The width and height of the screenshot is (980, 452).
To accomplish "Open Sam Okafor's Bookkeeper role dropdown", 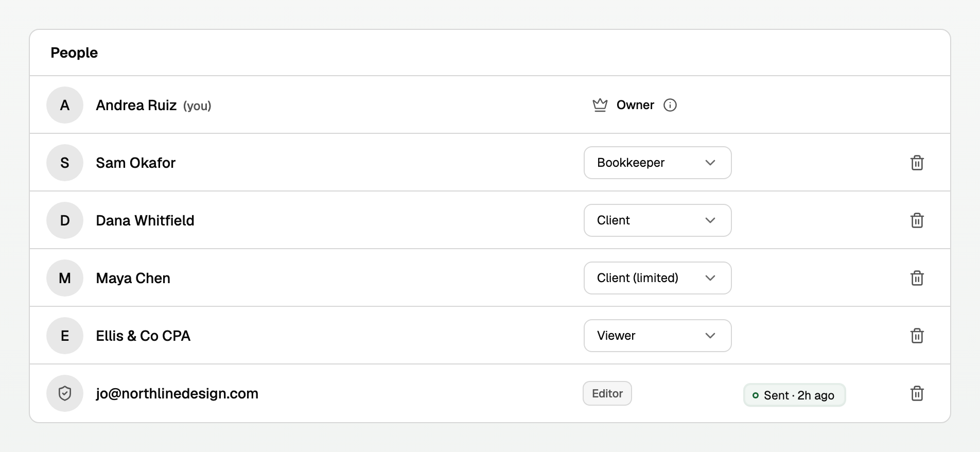I will click(658, 163).
